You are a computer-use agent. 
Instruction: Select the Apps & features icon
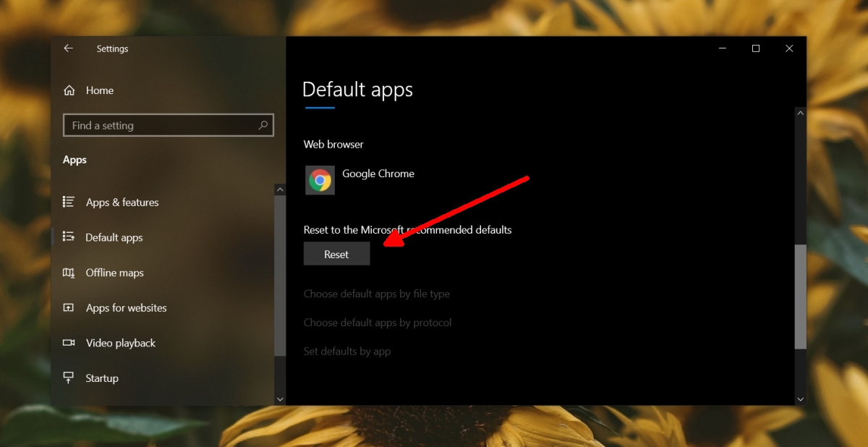[x=69, y=202]
